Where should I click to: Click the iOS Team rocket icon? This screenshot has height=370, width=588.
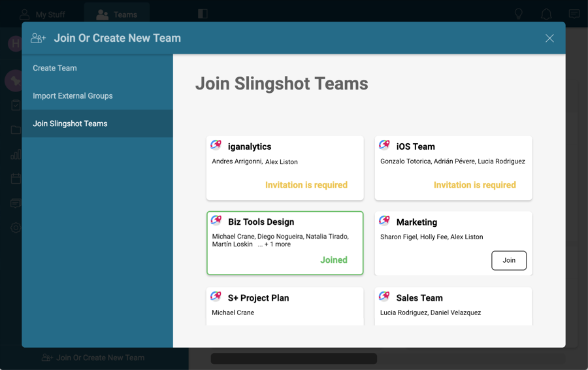point(385,145)
